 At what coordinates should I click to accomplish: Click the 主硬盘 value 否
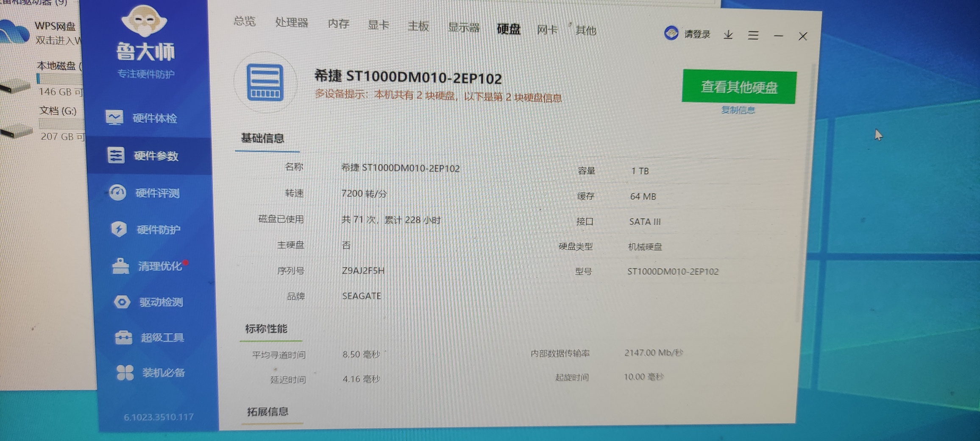pyautogui.click(x=346, y=245)
